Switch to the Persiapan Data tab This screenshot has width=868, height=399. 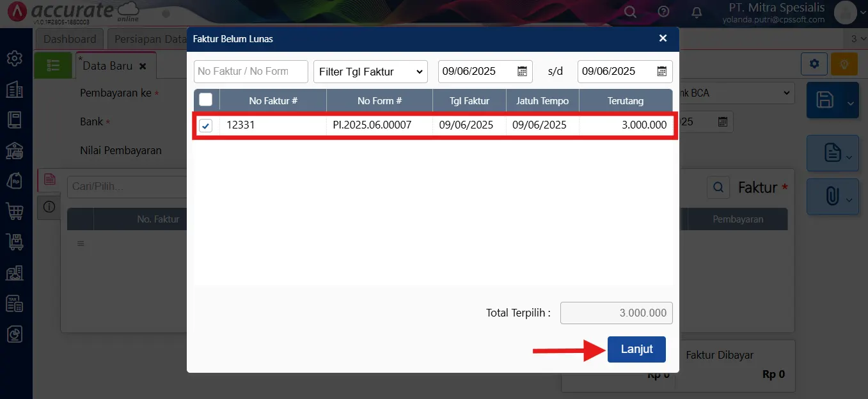point(148,39)
